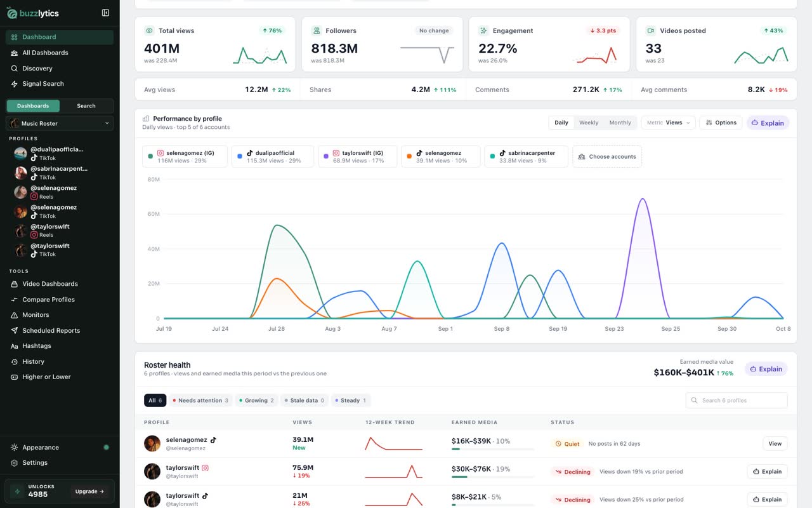Open chart Options menu
The image size is (812, 508).
tap(721, 123)
